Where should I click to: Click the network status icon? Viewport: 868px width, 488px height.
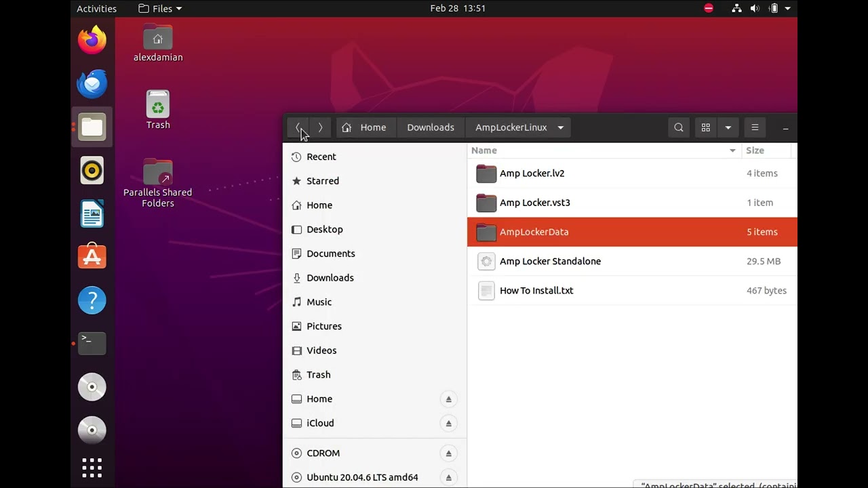pos(737,8)
